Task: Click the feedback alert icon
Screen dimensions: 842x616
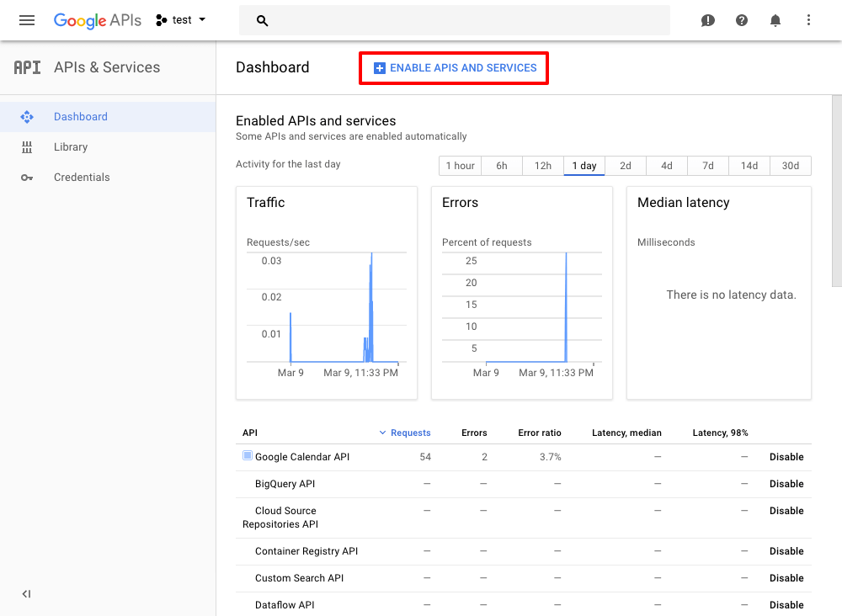Action: (x=708, y=20)
